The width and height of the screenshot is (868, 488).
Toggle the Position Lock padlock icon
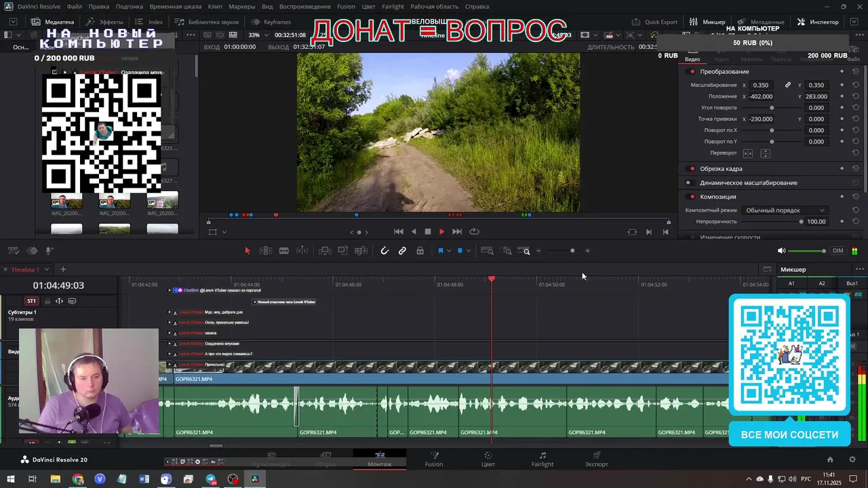click(420, 251)
